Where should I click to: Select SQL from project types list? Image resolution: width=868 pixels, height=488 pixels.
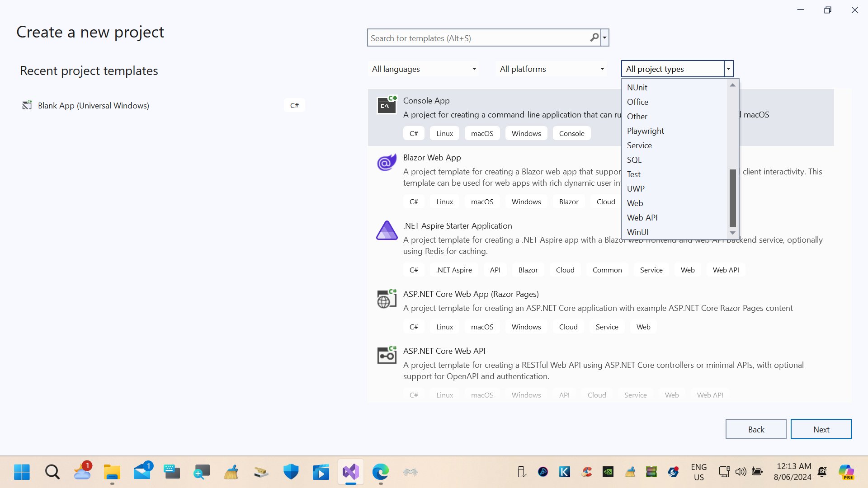tap(675, 160)
